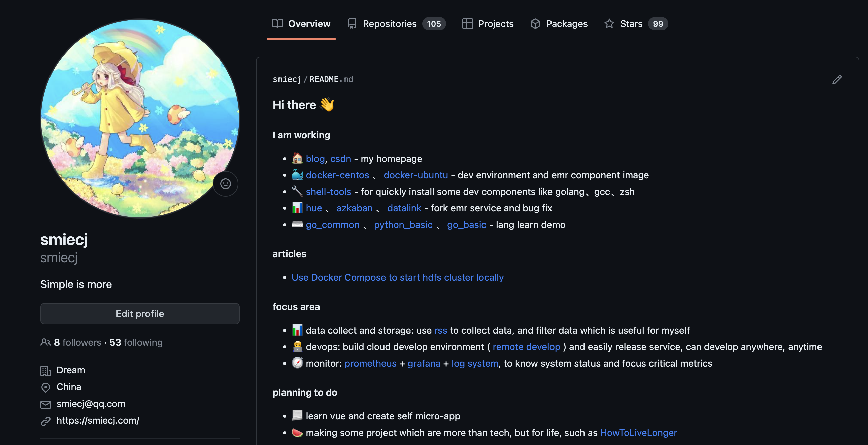Click the followers people icon
The height and width of the screenshot is (445, 868).
coord(45,342)
